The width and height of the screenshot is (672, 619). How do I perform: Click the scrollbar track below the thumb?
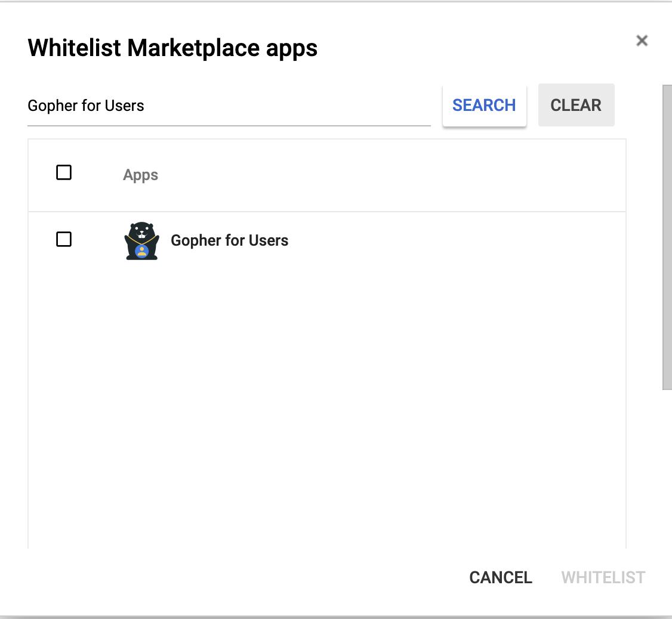667,477
